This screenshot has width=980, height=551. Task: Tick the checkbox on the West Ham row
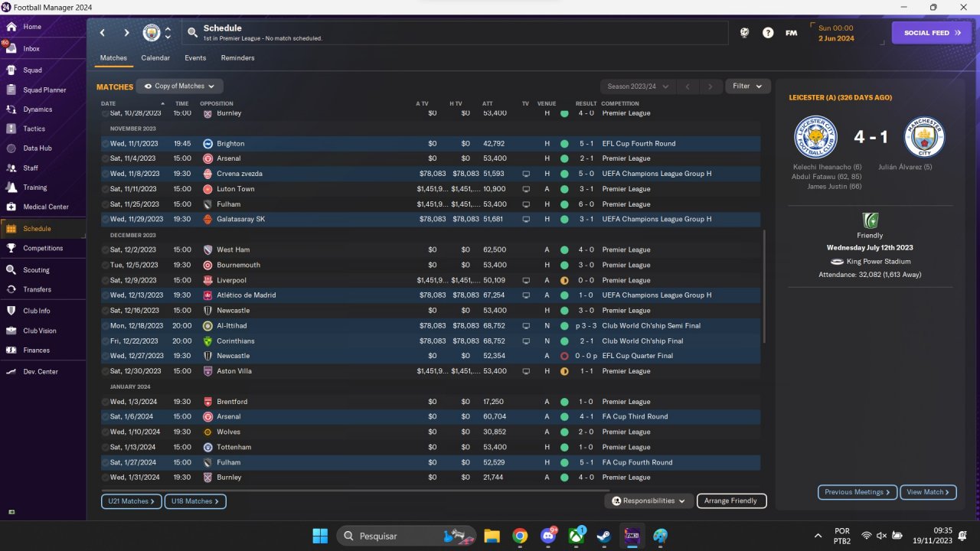coord(106,249)
